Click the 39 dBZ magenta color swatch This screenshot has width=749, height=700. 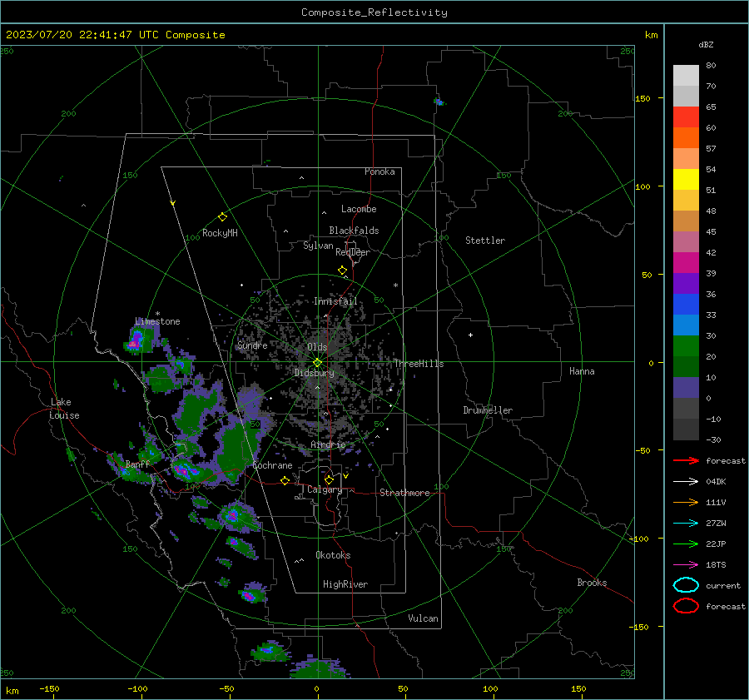[x=686, y=262]
